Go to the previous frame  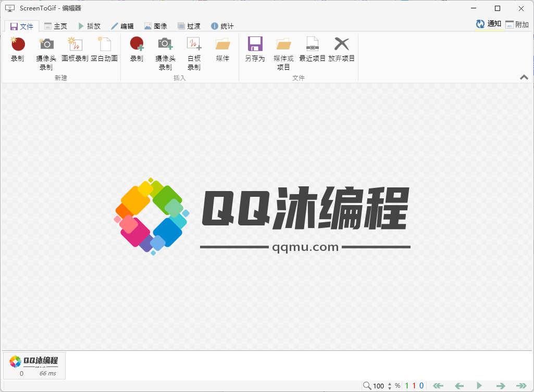[459, 386]
